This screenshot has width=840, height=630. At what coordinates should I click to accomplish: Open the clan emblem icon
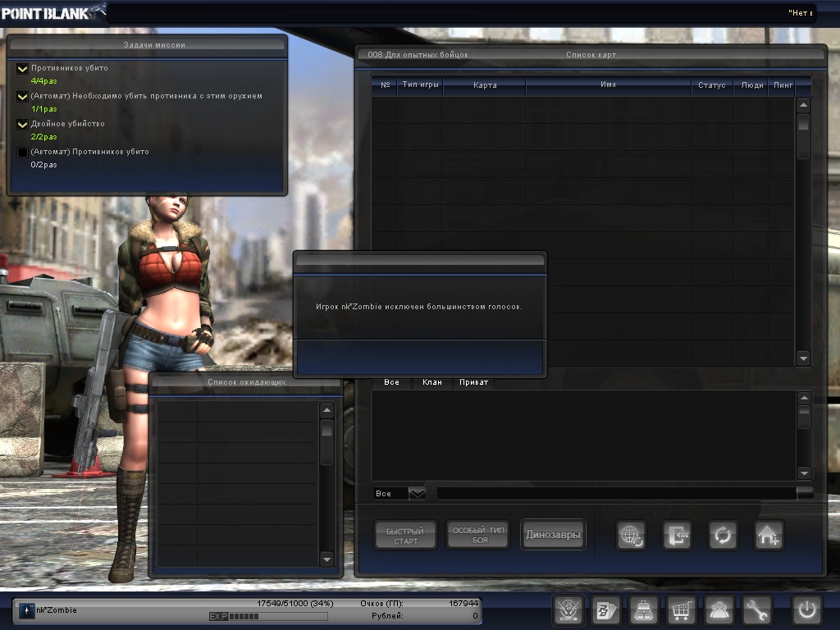click(x=568, y=611)
